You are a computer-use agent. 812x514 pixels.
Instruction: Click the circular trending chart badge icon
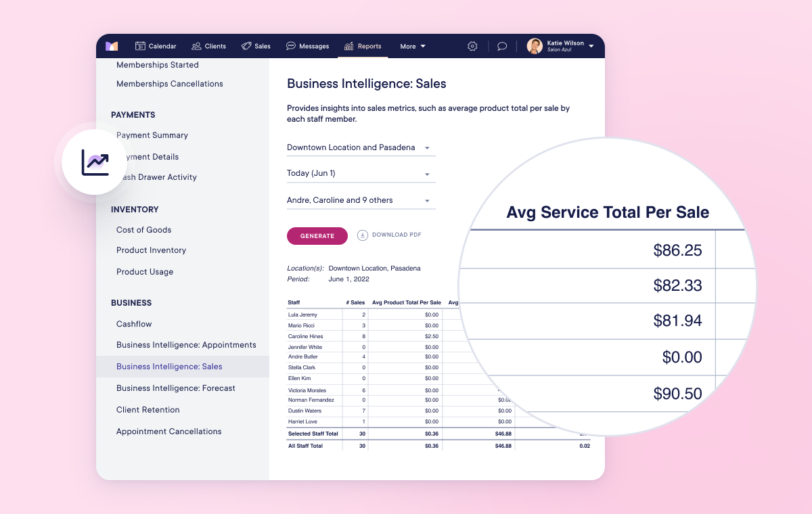click(95, 162)
